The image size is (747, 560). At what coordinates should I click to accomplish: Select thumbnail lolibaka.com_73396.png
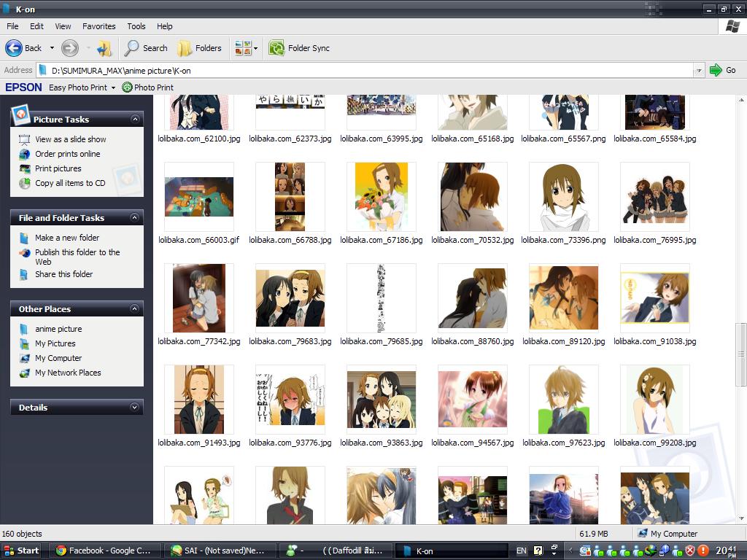(564, 197)
